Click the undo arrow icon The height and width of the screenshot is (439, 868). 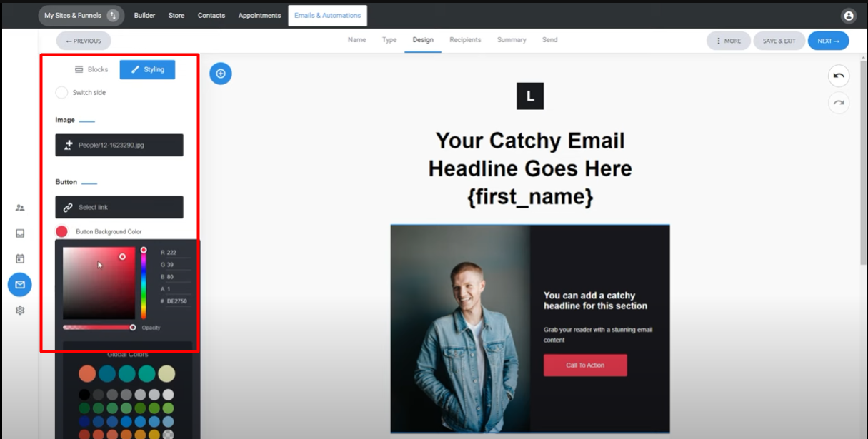(839, 76)
